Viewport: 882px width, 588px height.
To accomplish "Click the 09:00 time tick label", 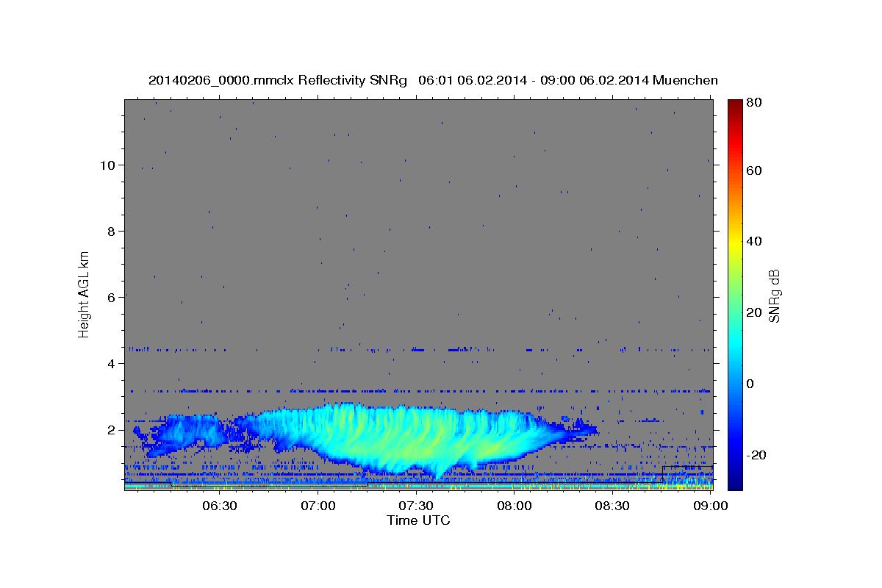I will (x=710, y=505).
